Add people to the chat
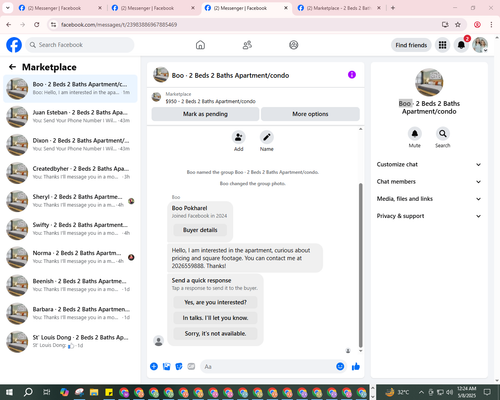500x400 pixels. 239,137
